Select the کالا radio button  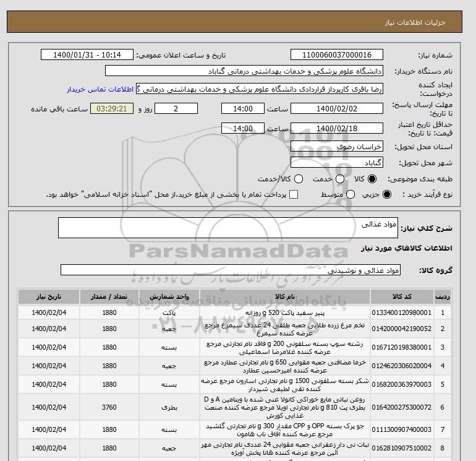click(x=372, y=179)
